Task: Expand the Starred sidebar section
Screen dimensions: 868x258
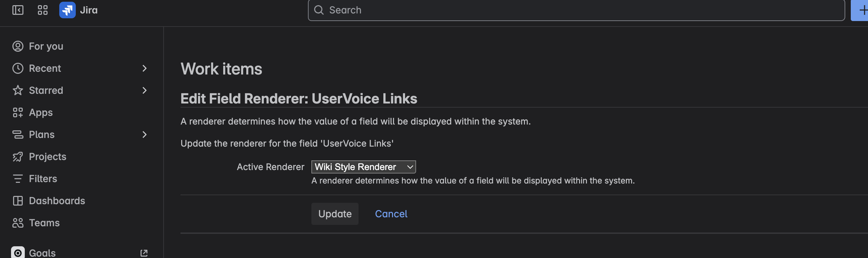Action: coord(144,90)
